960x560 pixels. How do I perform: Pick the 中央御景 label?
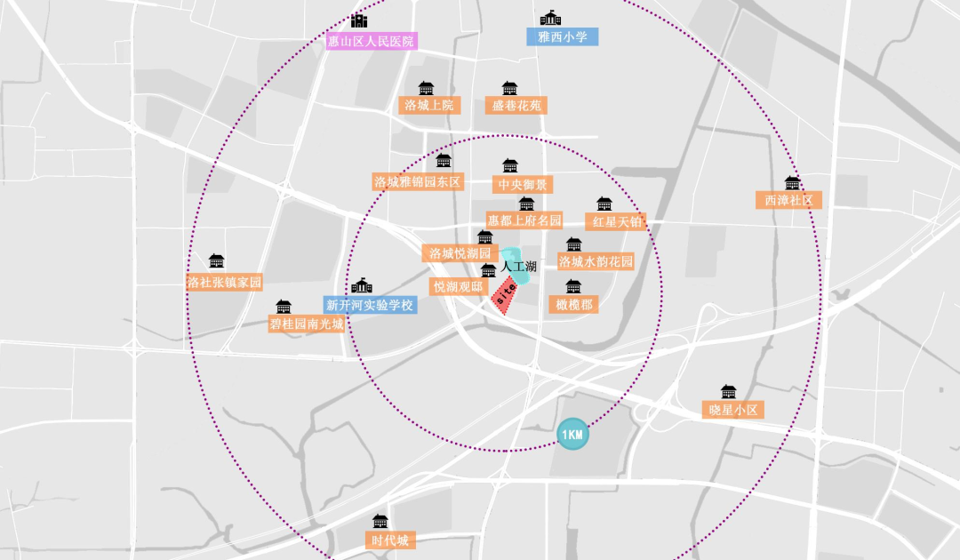(x=523, y=185)
